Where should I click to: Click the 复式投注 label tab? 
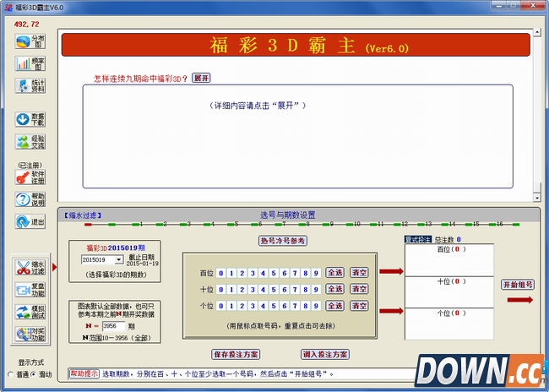418,240
